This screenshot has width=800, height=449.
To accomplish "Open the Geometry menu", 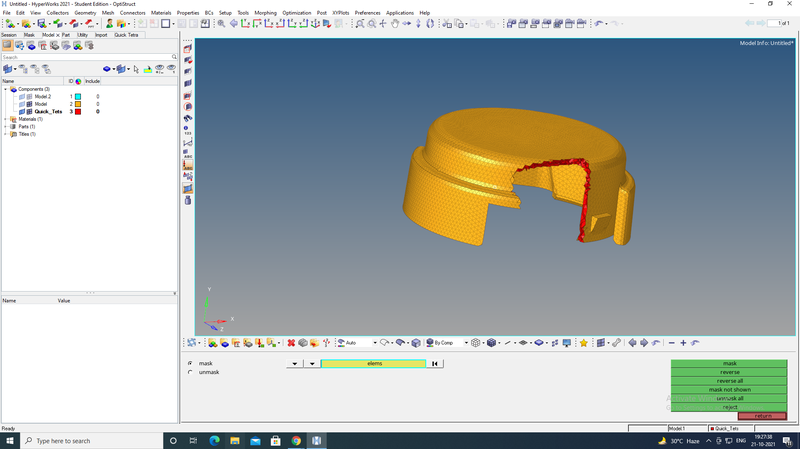I will coord(85,13).
